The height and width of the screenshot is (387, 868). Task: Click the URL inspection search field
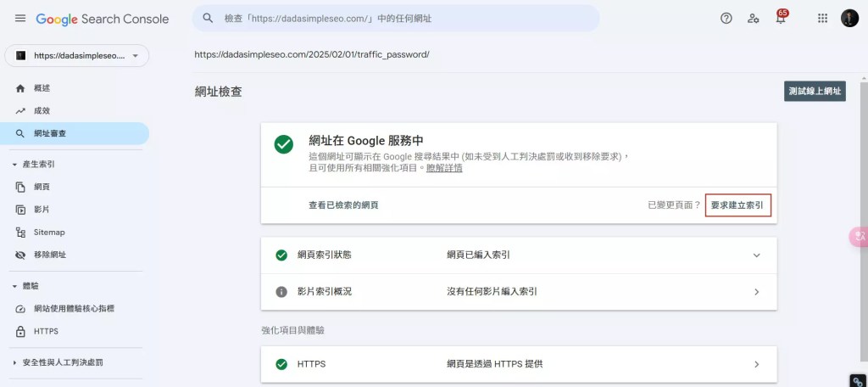pyautogui.click(x=396, y=19)
